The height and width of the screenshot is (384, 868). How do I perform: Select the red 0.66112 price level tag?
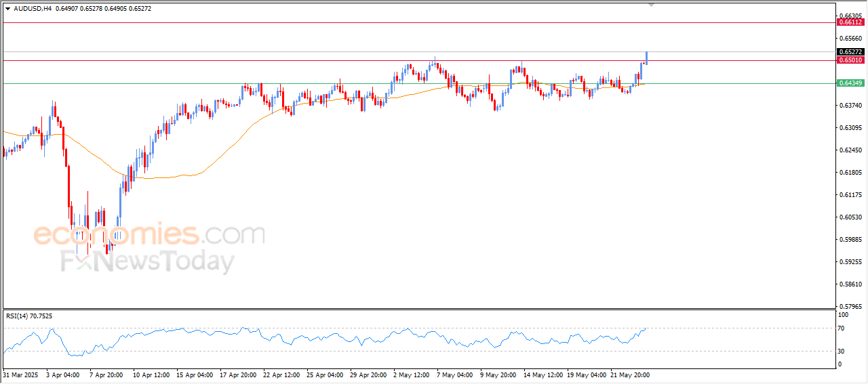850,22
